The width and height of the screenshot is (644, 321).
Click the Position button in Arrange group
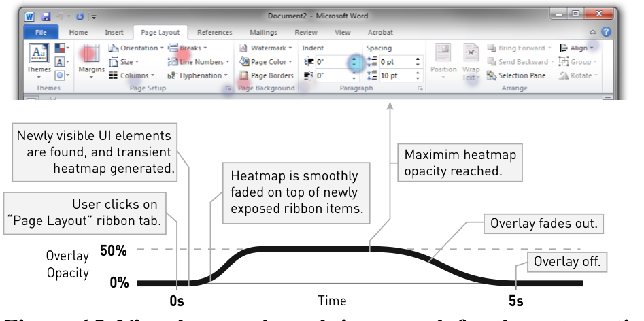point(443,62)
